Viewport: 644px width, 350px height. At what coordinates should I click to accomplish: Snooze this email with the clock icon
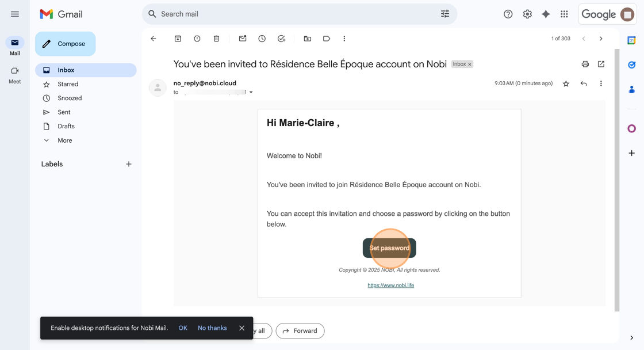pos(262,39)
